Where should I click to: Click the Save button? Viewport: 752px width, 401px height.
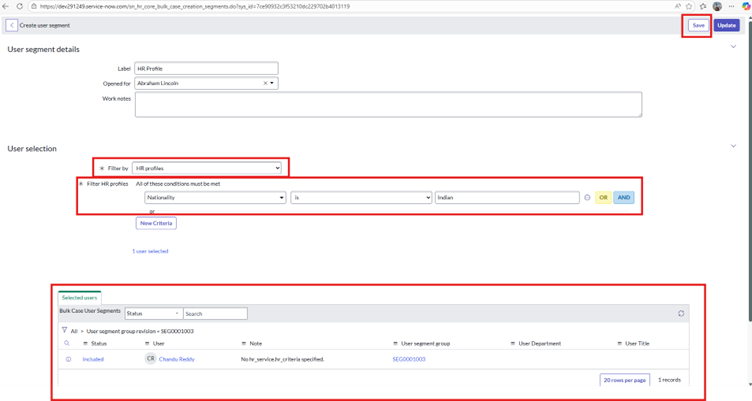tap(697, 25)
